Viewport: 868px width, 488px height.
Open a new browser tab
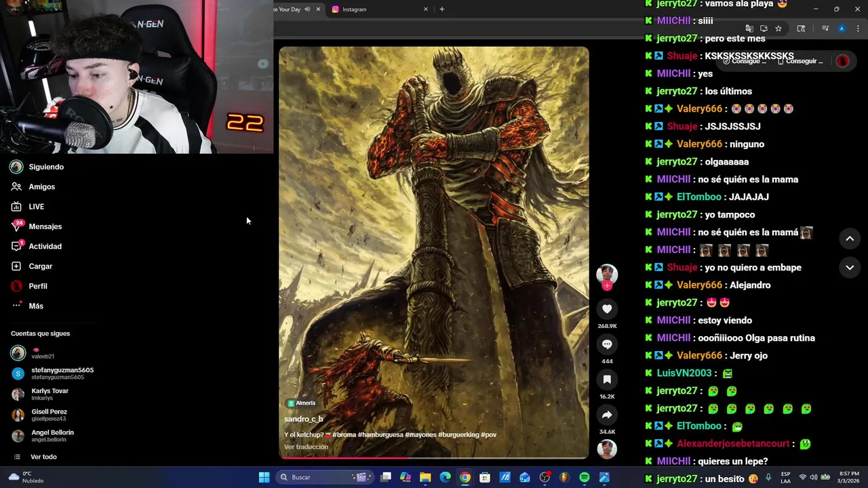tap(442, 9)
